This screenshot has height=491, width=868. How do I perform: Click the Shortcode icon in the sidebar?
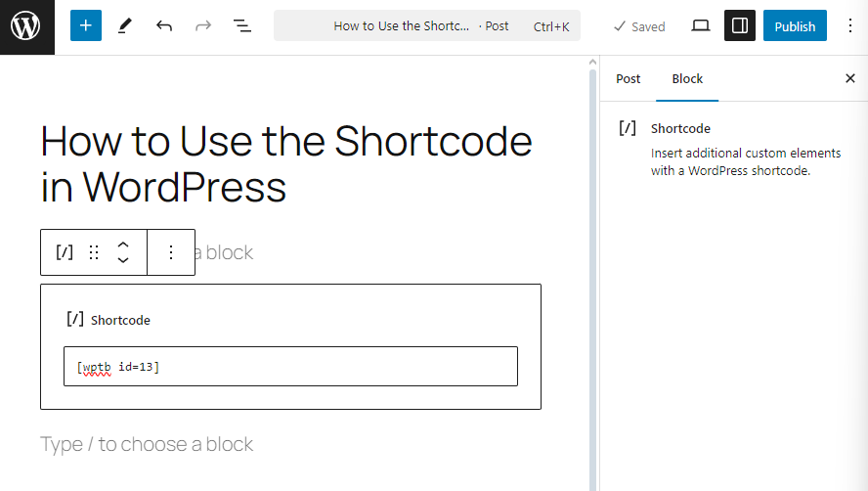(x=628, y=128)
